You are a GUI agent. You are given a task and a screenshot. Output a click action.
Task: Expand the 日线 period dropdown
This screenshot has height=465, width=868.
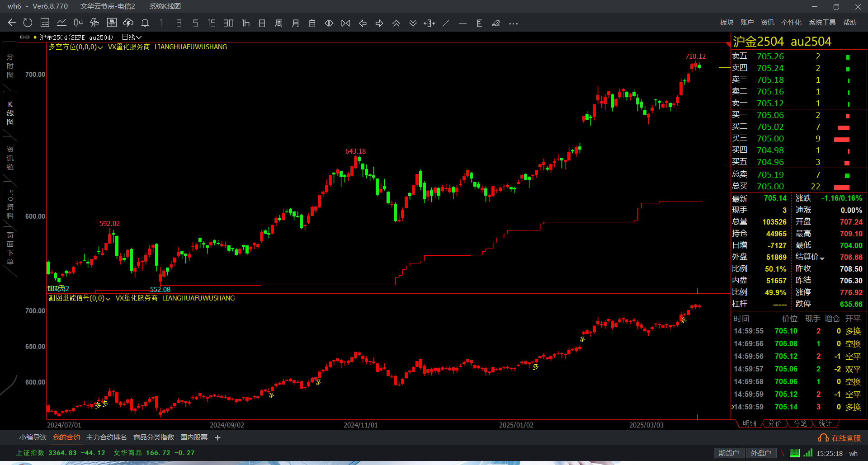(132, 37)
